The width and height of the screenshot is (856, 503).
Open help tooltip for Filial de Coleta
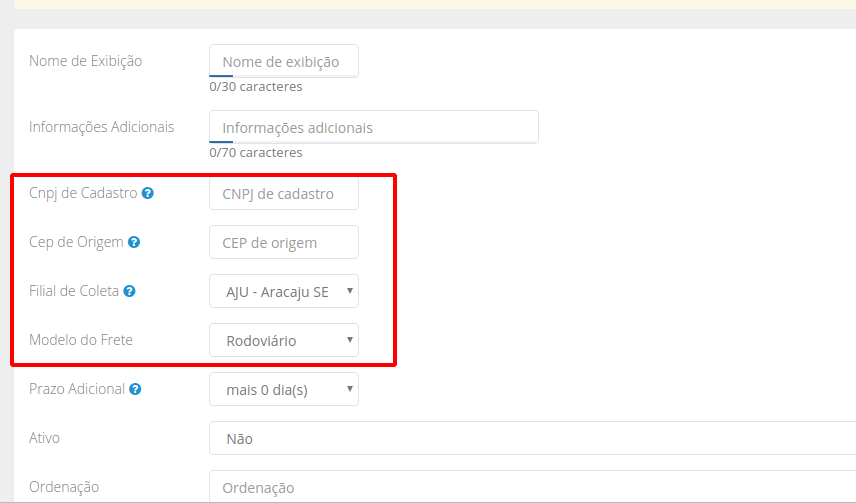coord(129,291)
